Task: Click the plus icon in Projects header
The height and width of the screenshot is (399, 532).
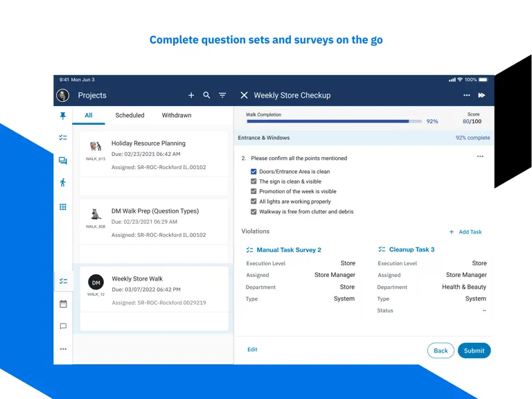Action: tap(191, 96)
